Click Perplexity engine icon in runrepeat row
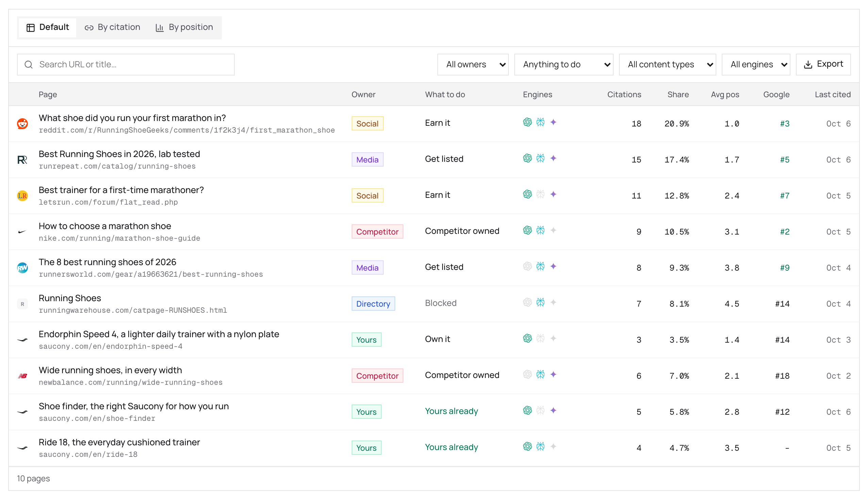868x499 pixels. click(540, 158)
